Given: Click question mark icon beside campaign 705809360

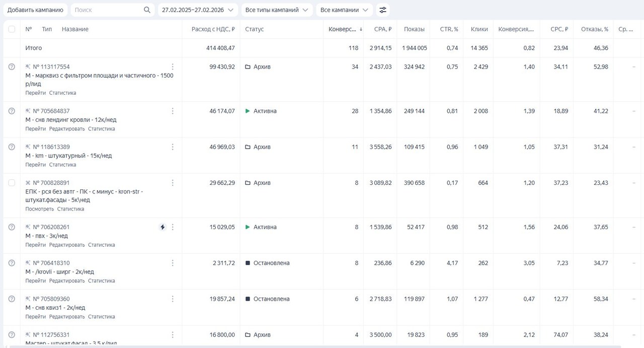Looking at the screenshot, I should tap(12, 299).
